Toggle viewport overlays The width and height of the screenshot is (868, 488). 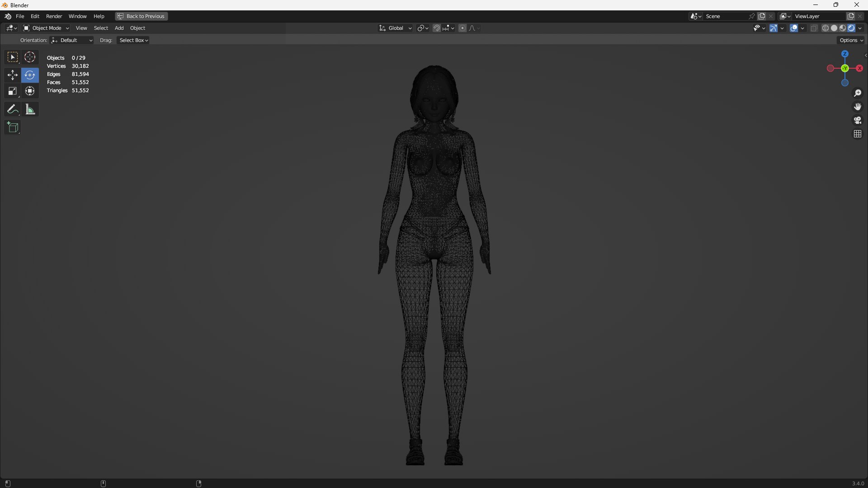[794, 28]
